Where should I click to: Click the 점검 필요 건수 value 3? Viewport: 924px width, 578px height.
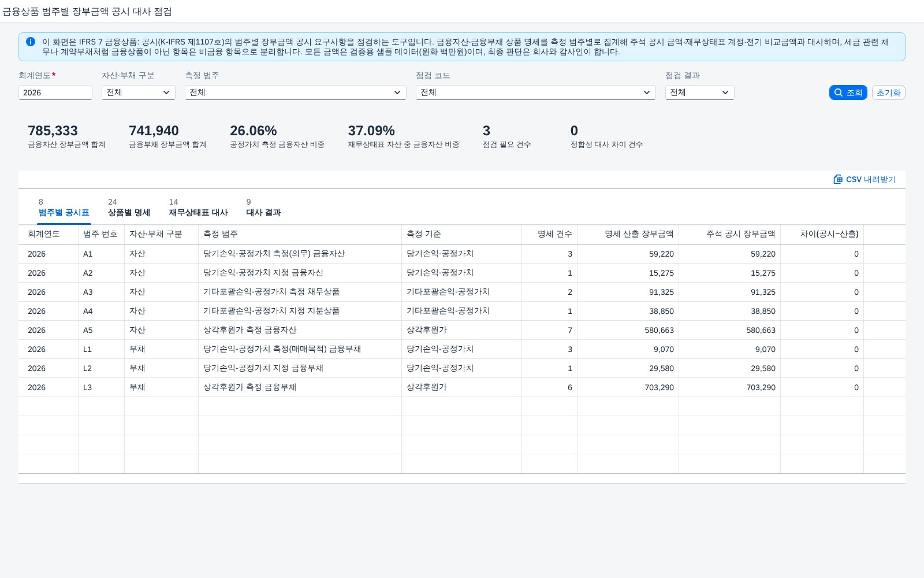[486, 131]
